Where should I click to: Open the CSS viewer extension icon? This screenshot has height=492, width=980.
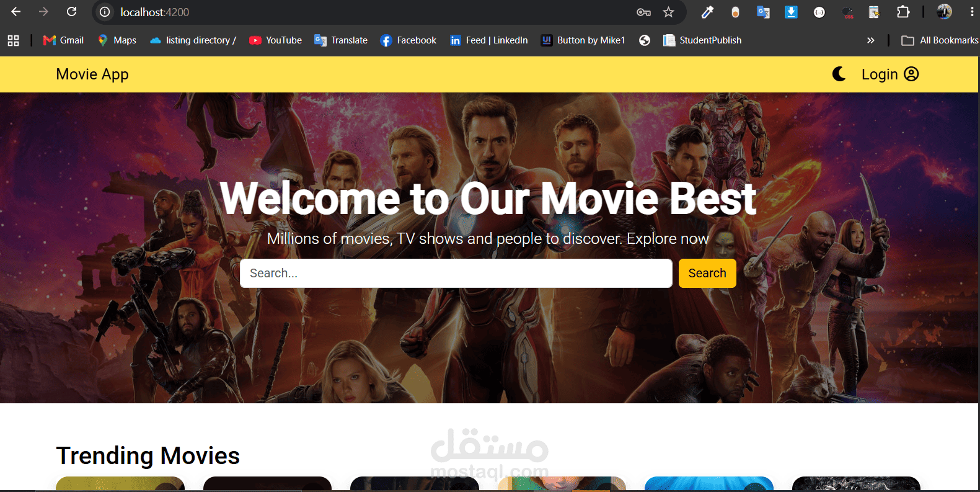[x=848, y=12]
